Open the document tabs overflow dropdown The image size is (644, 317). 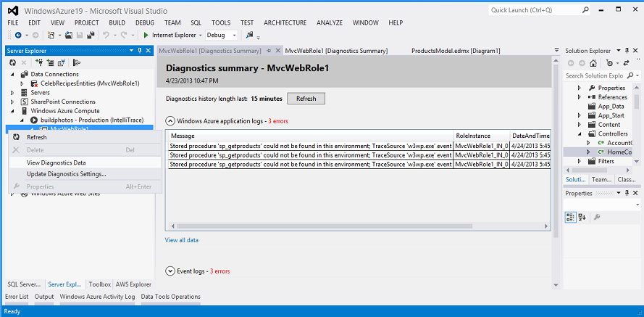[x=556, y=51]
